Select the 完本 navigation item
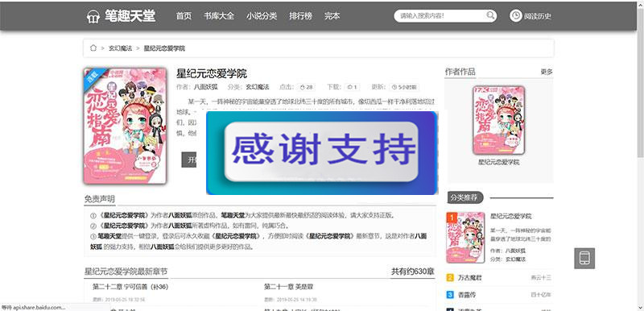 click(332, 16)
